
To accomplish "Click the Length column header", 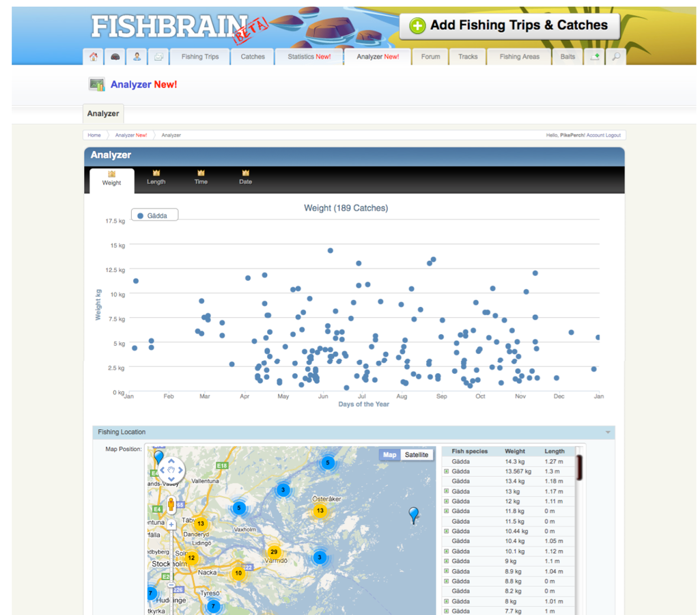I will click(555, 451).
